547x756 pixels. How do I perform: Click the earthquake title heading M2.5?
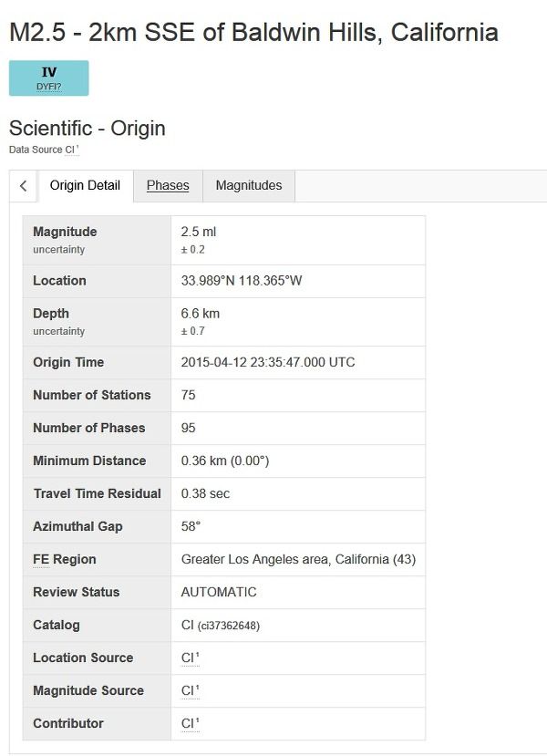point(253,33)
